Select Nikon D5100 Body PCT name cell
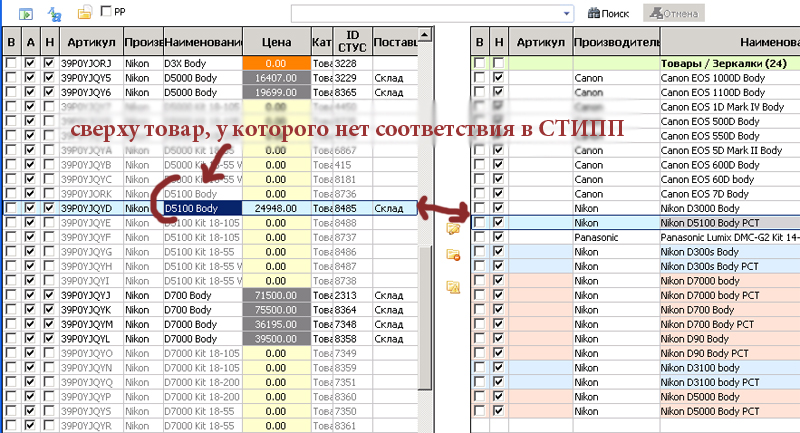Screen dimensions: 800x433 (x=730, y=222)
